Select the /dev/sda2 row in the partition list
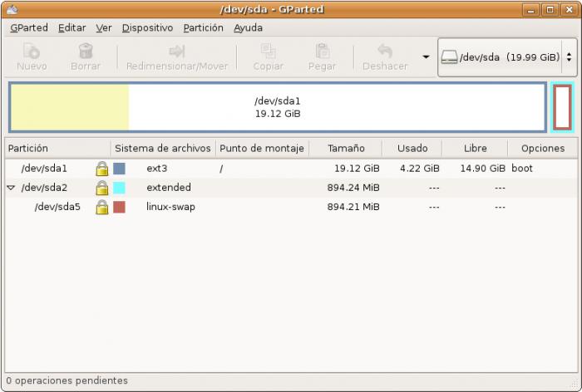Viewport: 582px width, 392px height. click(291, 188)
